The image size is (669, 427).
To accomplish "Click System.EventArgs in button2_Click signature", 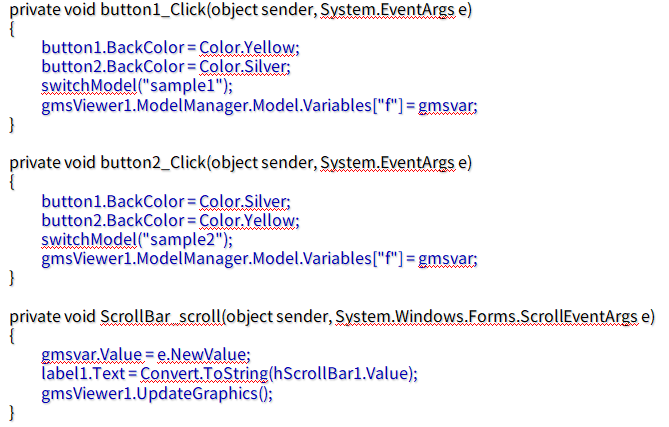I will pos(387,163).
